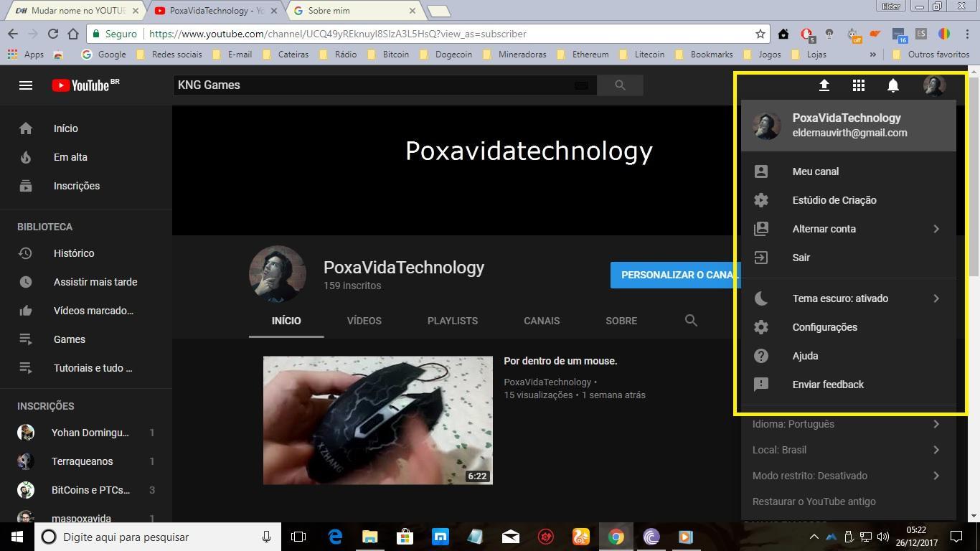980x551 pixels.
Task: Show more bookmarks via the double chevron
Action: coord(872,54)
